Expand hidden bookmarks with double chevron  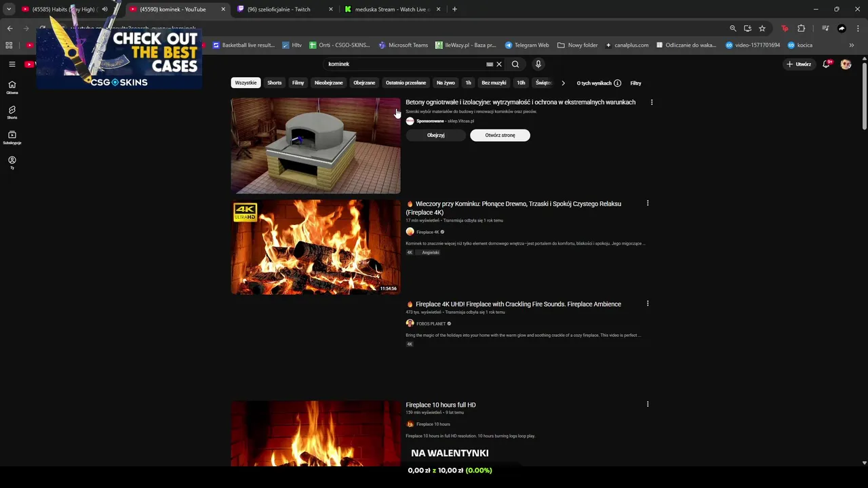coord(852,45)
